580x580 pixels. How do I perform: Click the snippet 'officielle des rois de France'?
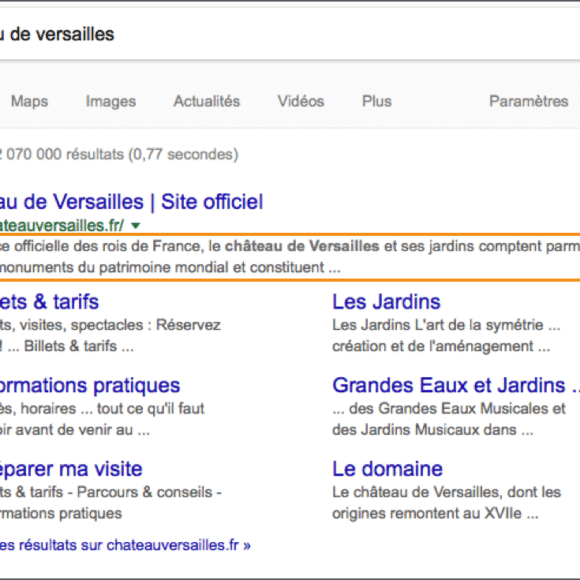[109, 246]
